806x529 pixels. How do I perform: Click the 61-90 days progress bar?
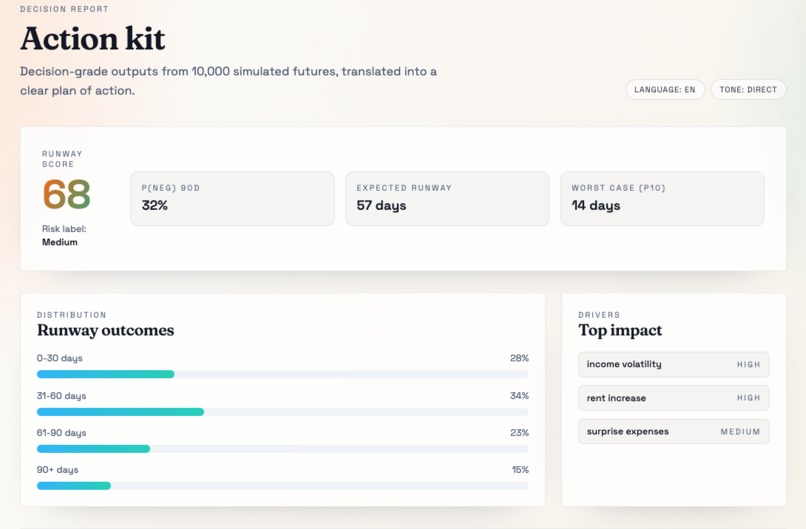pyautogui.click(x=283, y=449)
